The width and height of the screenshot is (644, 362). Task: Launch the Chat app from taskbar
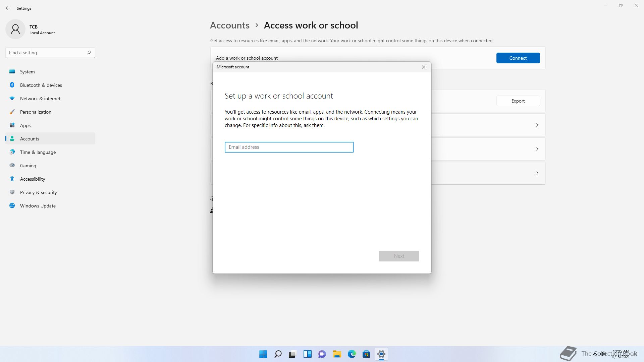322,354
